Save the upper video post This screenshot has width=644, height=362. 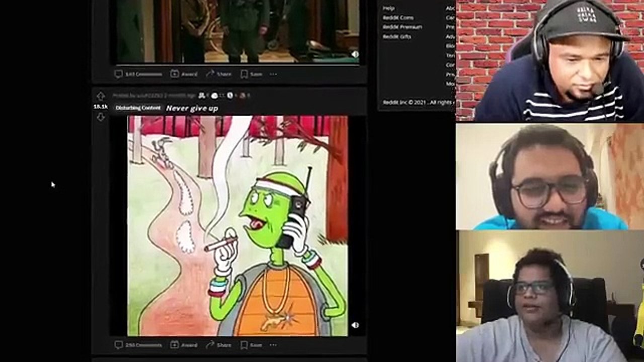[251, 74]
